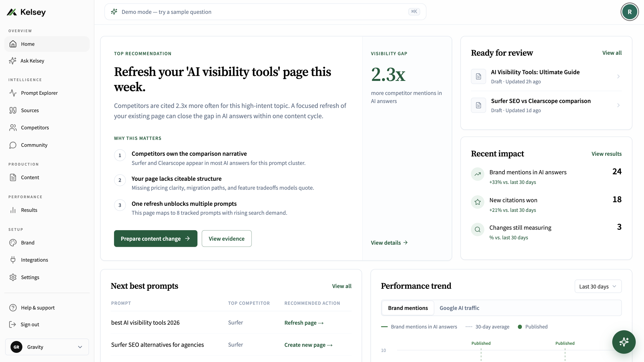Image resolution: width=644 pixels, height=362 pixels.
Task: Click the Sign out icon
Action: [12, 324]
